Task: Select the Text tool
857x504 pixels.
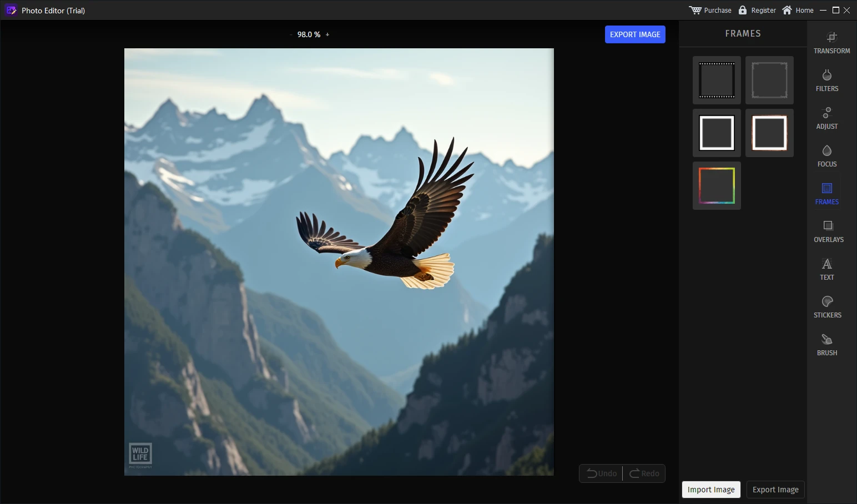Action: coord(827,269)
